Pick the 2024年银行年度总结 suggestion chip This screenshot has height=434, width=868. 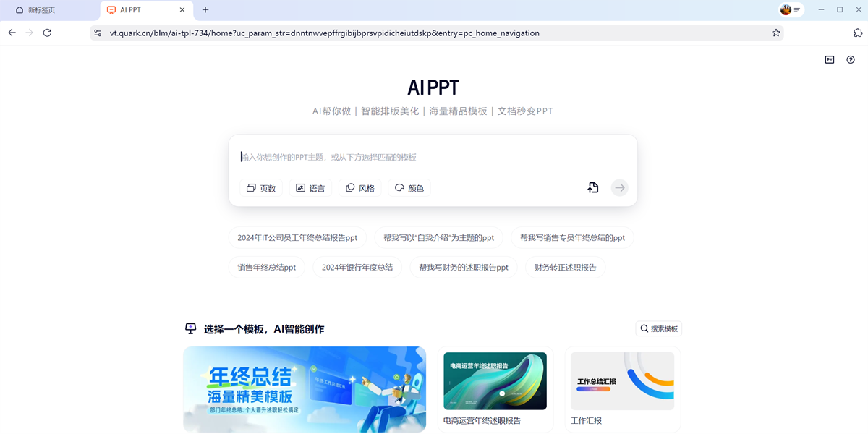357,267
